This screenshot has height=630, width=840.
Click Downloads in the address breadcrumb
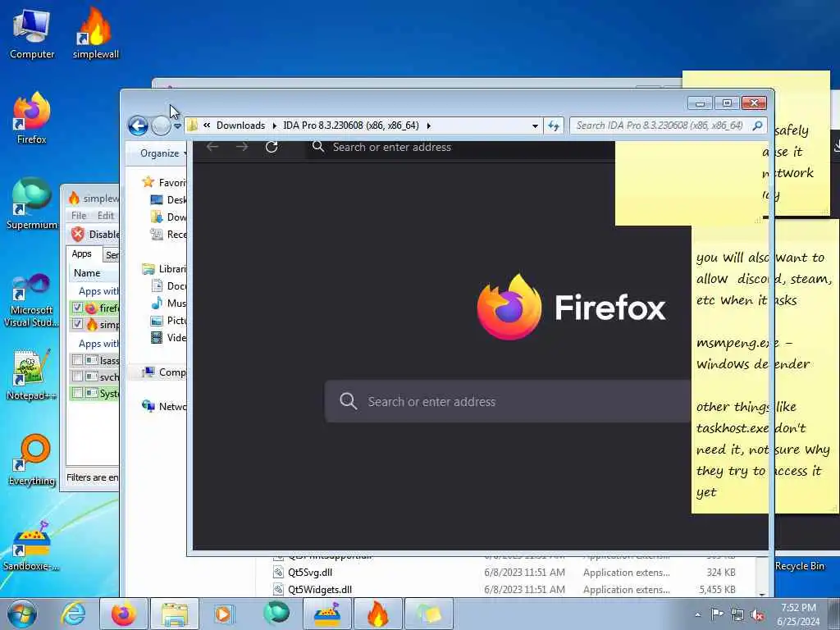tap(240, 126)
